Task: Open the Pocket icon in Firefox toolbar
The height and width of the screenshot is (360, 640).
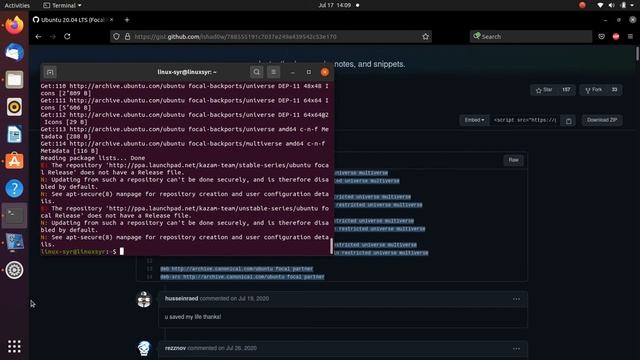Action: [601, 36]
